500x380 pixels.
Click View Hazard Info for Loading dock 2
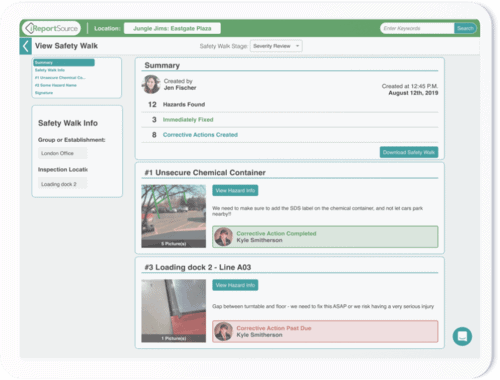coord(235,285)
